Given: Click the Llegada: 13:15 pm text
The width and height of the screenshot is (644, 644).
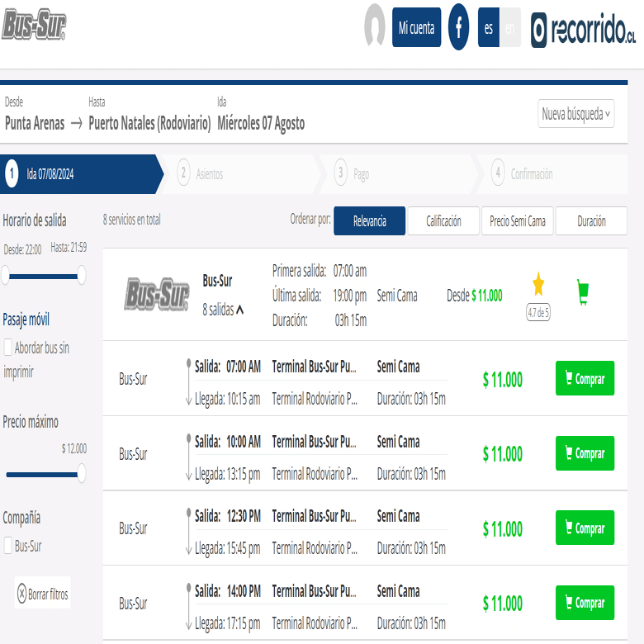Looking at the screenshot, I should (228, 474).
